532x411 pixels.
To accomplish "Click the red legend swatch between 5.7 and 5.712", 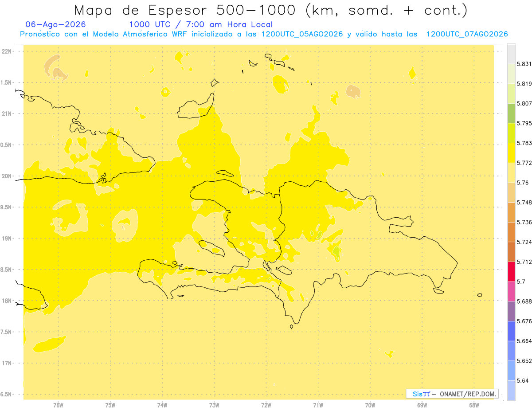I will click(511, 272).
